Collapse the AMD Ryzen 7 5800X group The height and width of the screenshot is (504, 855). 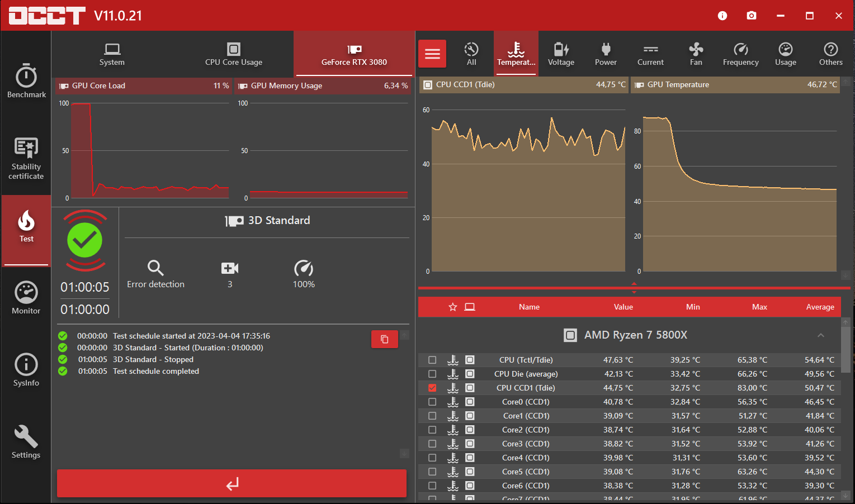[x=821, y=335]
